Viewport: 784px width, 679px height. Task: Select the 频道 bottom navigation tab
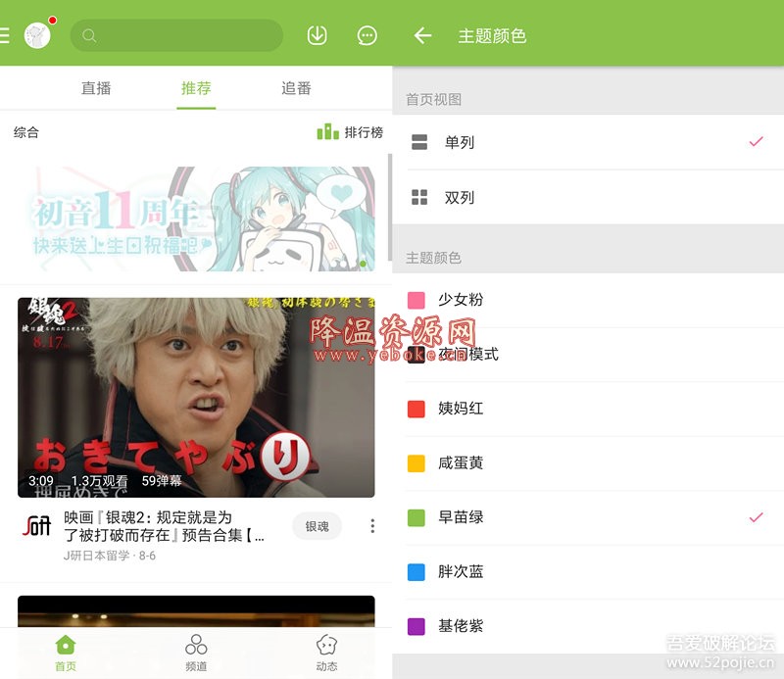(x=196, y=653)
